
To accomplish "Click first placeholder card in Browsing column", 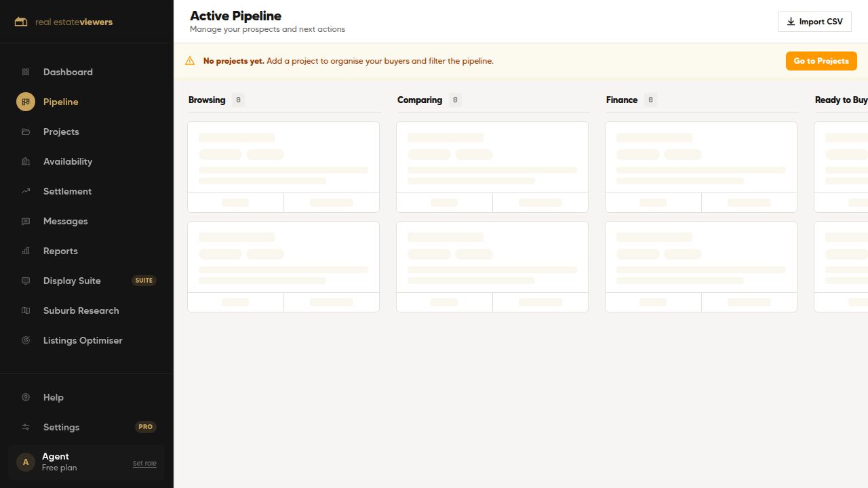I will click(x=283, y=167).
